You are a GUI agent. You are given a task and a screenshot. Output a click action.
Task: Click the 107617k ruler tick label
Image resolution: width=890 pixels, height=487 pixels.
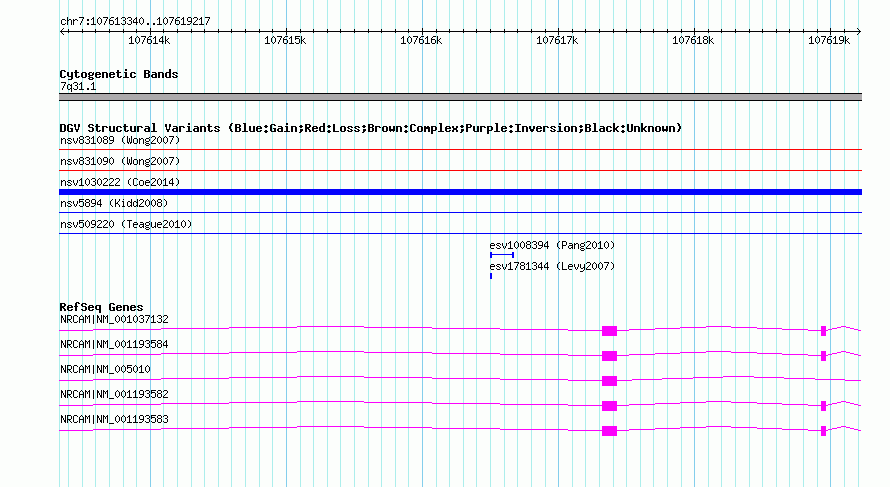pyautogui.click(x=557, y=40)
